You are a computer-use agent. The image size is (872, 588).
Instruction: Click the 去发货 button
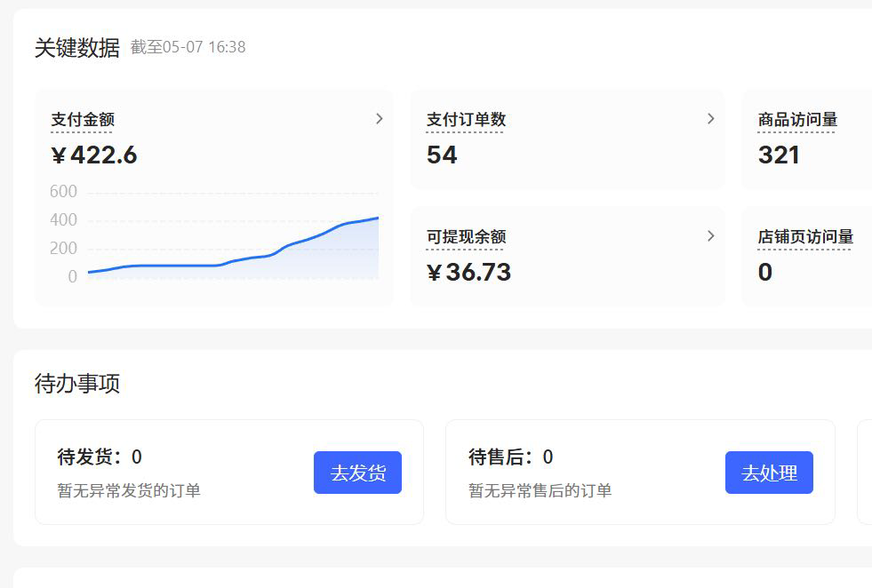(357, 473)
